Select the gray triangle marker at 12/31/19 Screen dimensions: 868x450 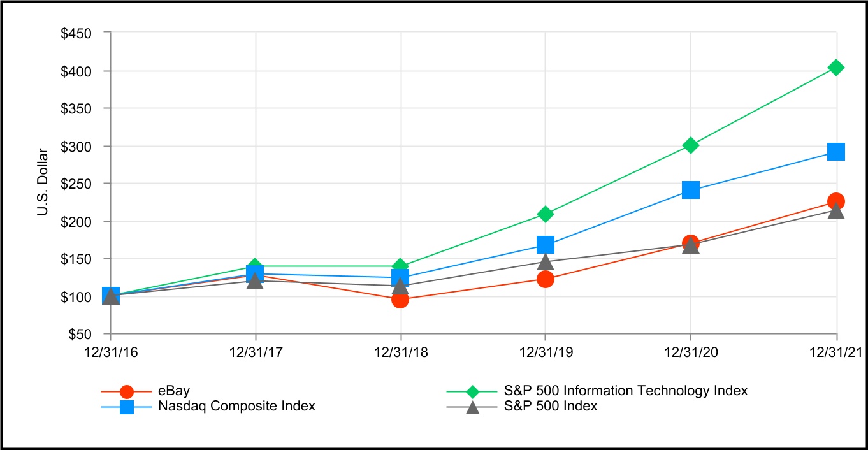pos(546,262)
